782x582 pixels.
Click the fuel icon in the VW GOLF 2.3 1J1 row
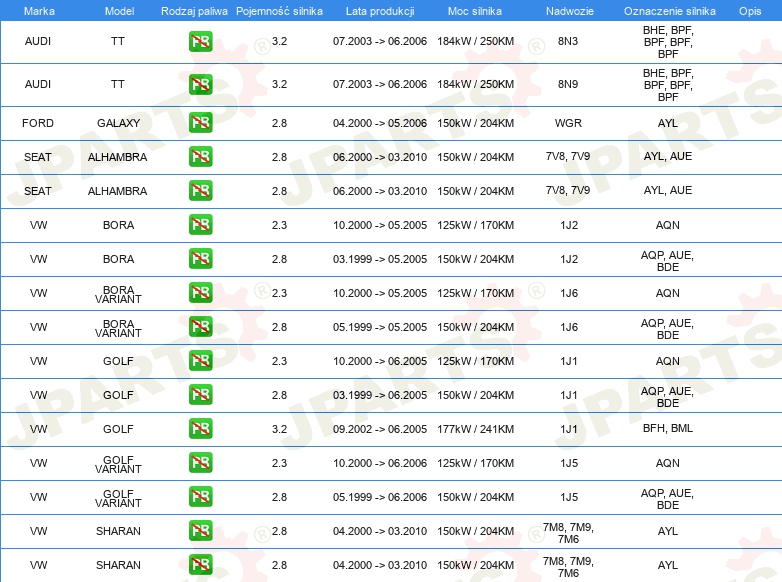click(x=200, y=361)
